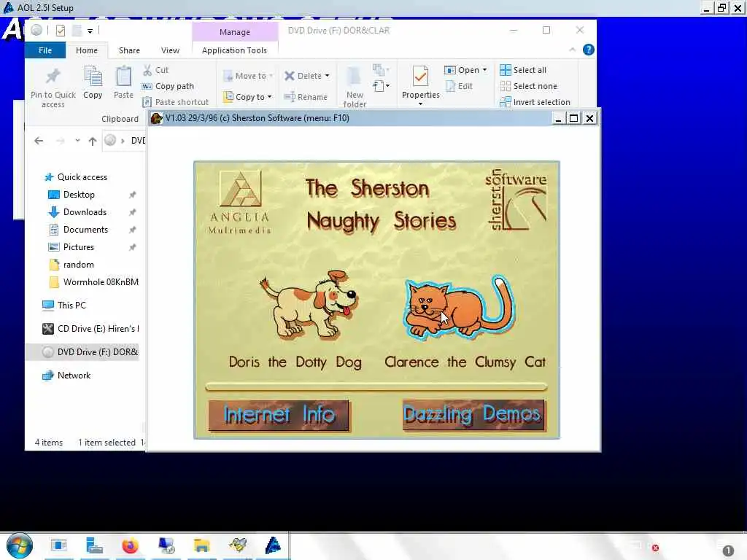
Task: Click Doris the Dotty Dog picture
Action: tap(309, 305)
